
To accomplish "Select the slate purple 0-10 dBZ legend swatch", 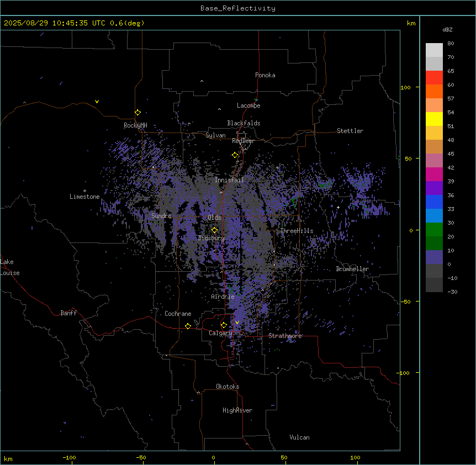I will pyautogui.click(x=434, y=257).
